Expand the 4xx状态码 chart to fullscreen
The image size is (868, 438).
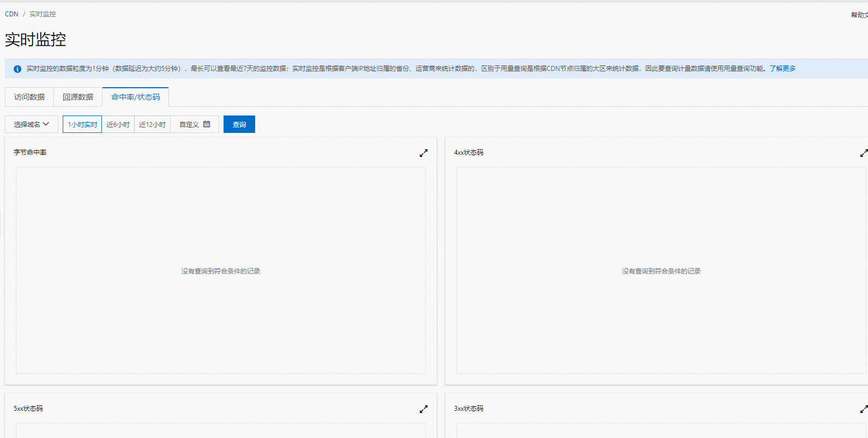pyautogui.click(x=864, y=153)
